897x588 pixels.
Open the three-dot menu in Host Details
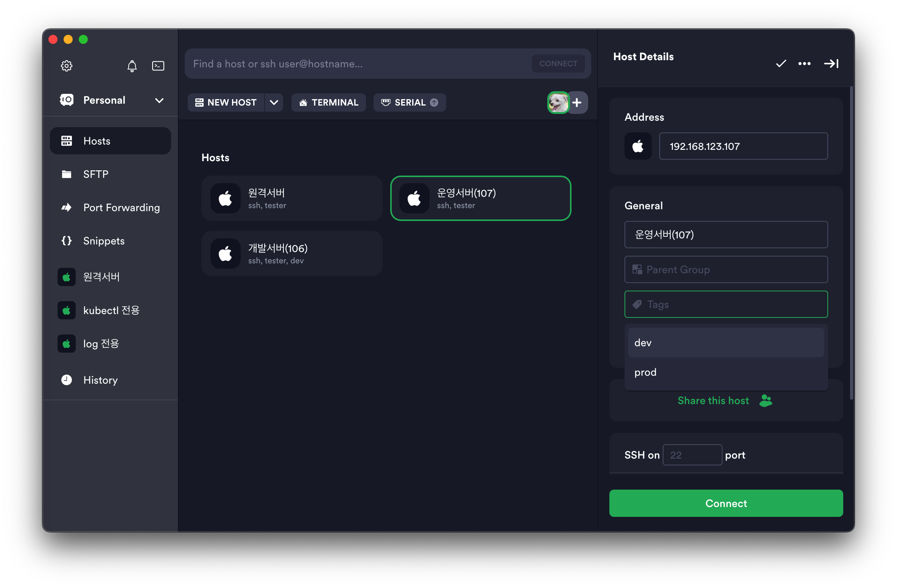point(804,64)
